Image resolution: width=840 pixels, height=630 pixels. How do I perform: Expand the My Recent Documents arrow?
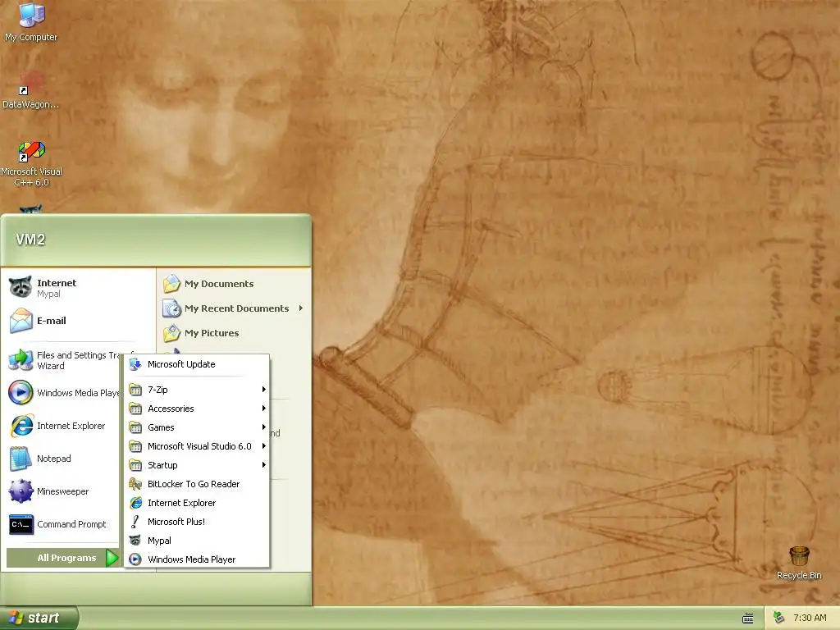[301, 308]
